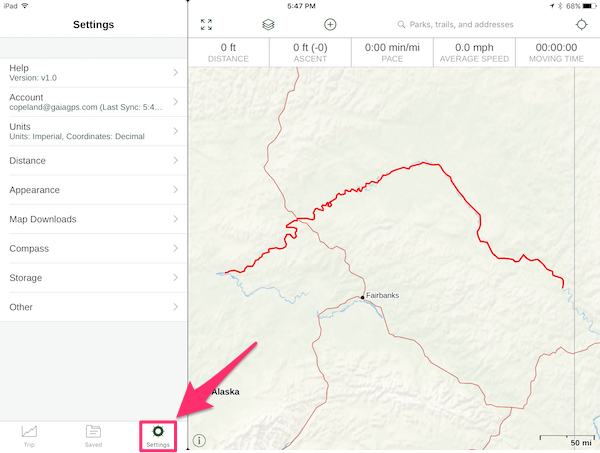This screenshot has width=600, height=453.
Task: Open the map layers stack icon
Action: (x=268, y=24)
